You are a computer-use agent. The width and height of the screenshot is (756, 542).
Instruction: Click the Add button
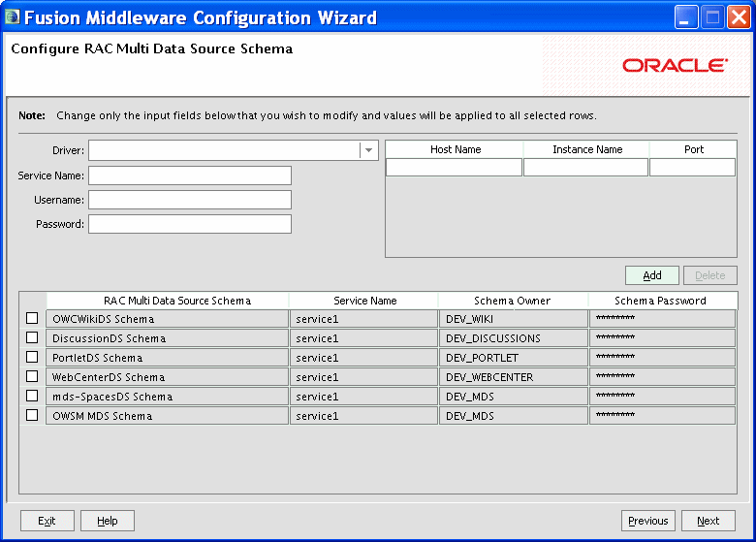click(652, 275)
